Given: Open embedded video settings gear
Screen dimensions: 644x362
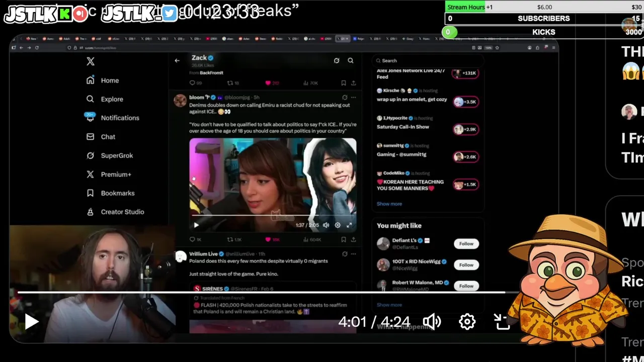Looking at the screenshot, I should pos(338,225).
